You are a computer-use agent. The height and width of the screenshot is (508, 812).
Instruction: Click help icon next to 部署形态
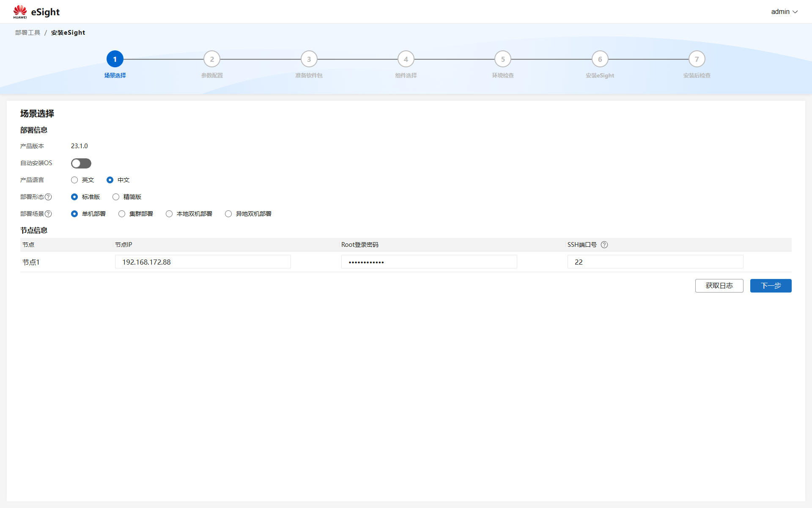[x=49, y=197]
